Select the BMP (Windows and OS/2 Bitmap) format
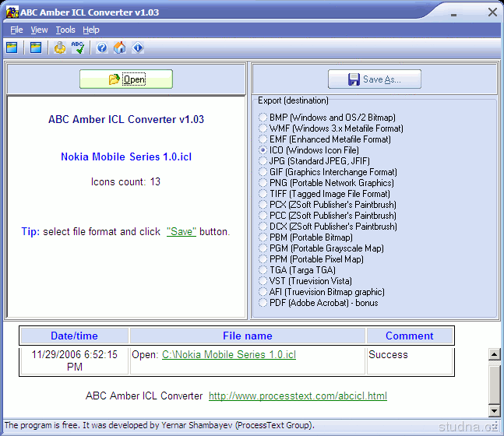 [x=263, y=118]
